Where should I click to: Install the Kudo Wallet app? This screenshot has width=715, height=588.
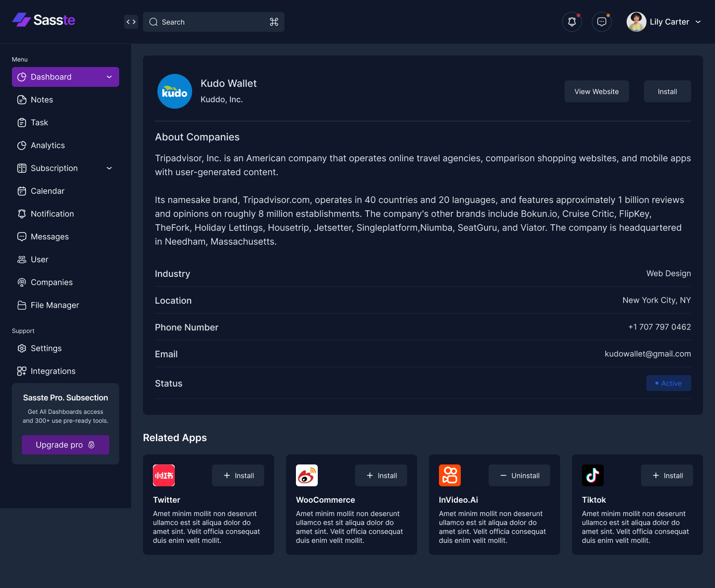coord(667,91)
